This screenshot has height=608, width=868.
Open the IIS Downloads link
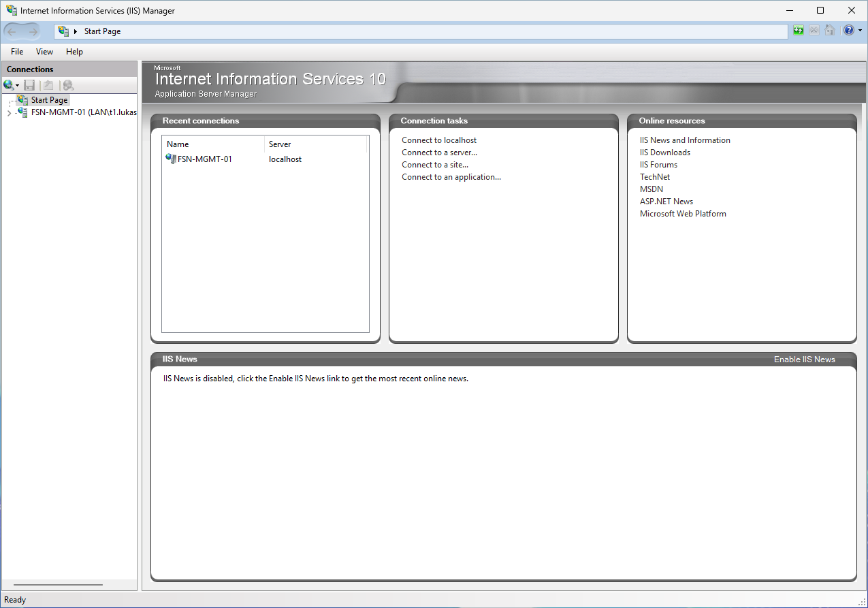coord(665,153)
